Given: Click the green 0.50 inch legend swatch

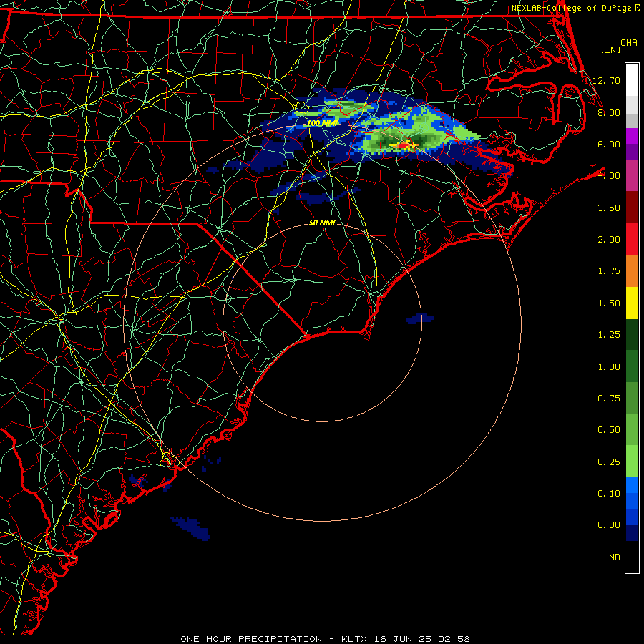Looking at the screenshot, I should [632, 429].
